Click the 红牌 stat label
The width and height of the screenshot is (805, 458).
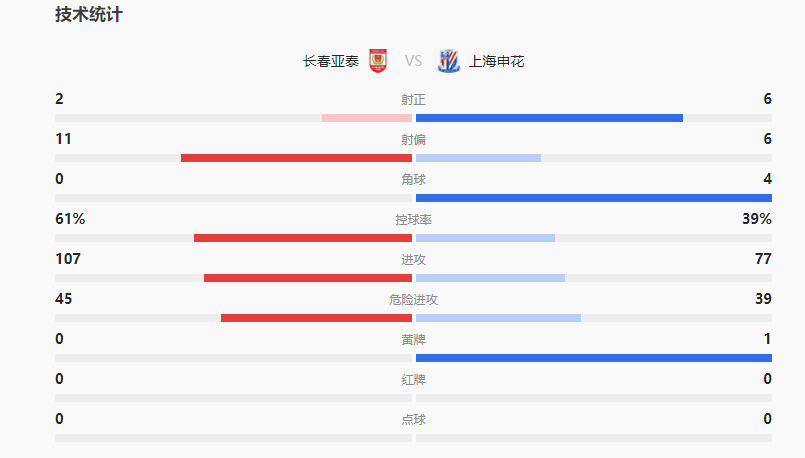coord(413,380)
